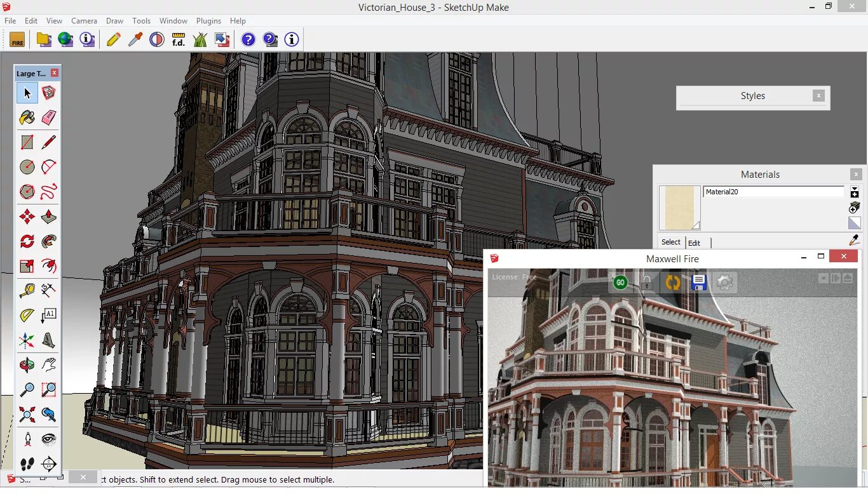The image size is (868, 494).
Task: Select the Look Around eye tool
Action: (49, 439)
